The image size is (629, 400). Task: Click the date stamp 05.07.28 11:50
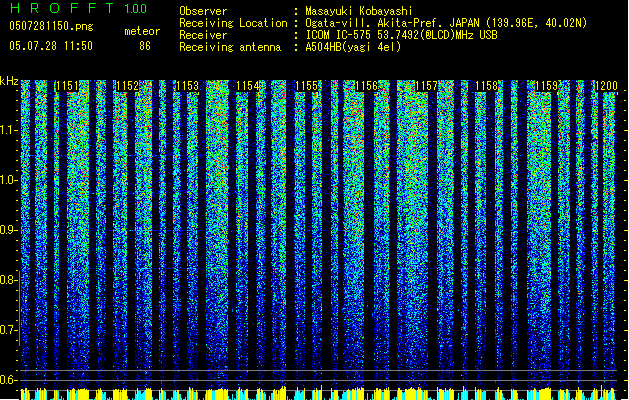coord(51,46)
